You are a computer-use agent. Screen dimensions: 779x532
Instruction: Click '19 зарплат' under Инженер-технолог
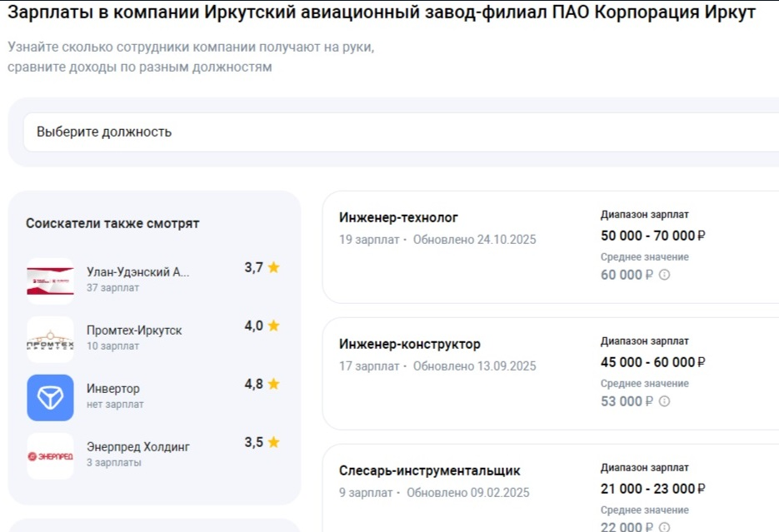pyautogui.click(x=369, y=240)
